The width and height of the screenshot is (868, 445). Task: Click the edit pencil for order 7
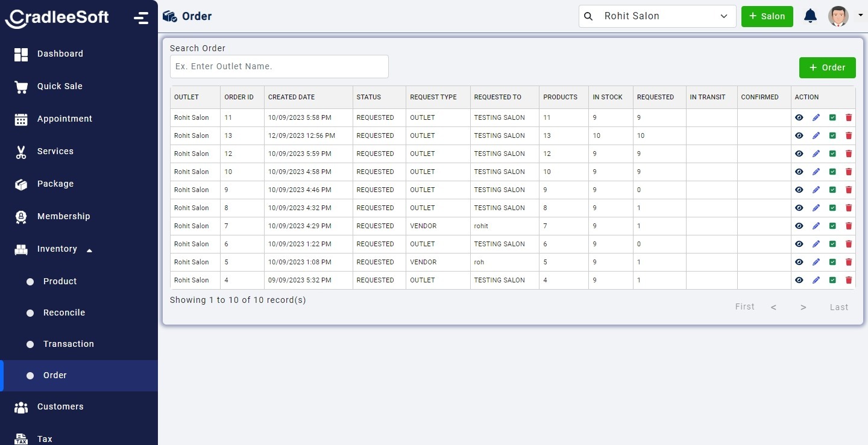pyautogui.click(x=816, y=226)
